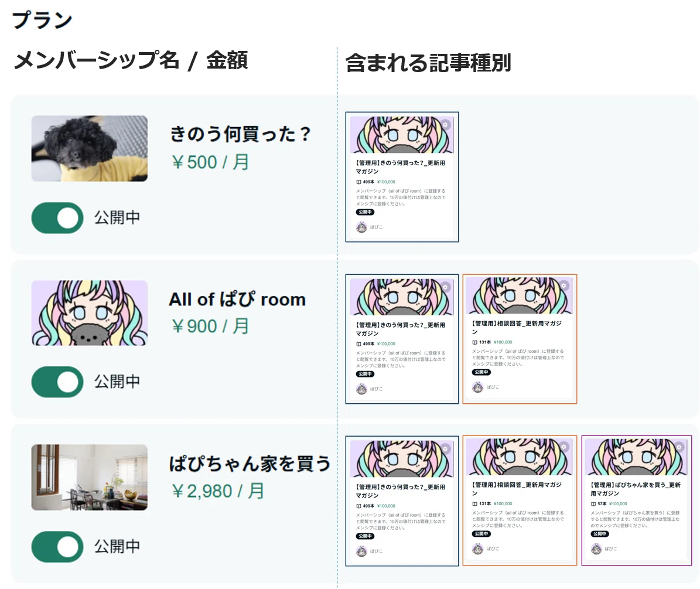Toggle 公開中 switch for All of ぱぴ room
This screenshot has width=700, height=589.
(57, 382)
